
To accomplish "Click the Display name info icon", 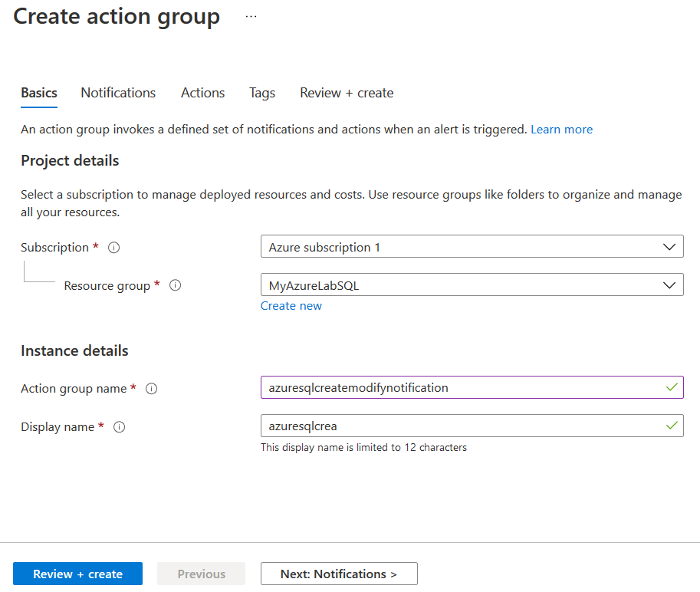I will pos(120,427).
